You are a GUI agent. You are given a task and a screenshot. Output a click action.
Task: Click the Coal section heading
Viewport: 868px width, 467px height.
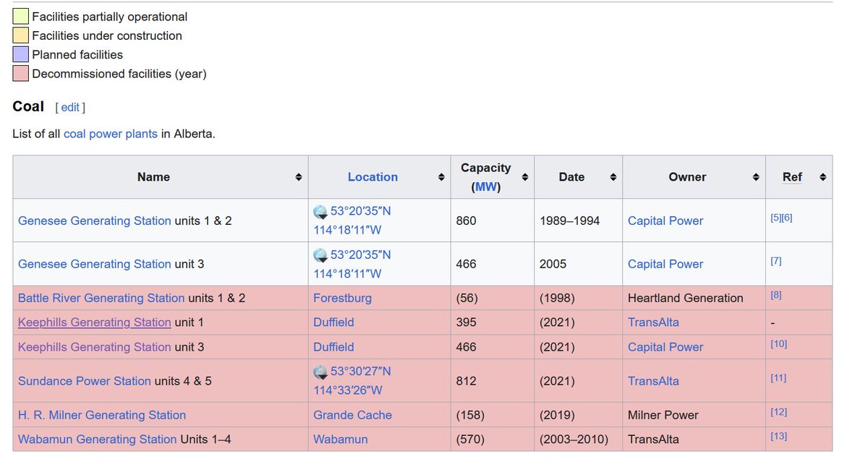tap(28, 106)
